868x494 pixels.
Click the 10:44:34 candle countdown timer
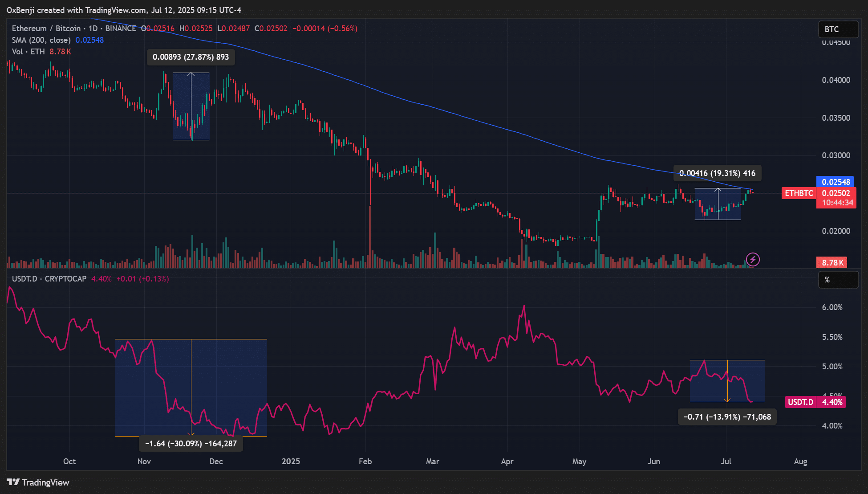(837, 203)
